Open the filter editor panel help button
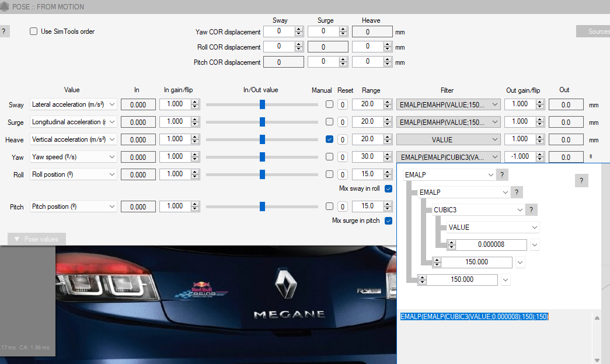This screenshot has width=610, height=364. pyautogui.click(x=581, y=180)
